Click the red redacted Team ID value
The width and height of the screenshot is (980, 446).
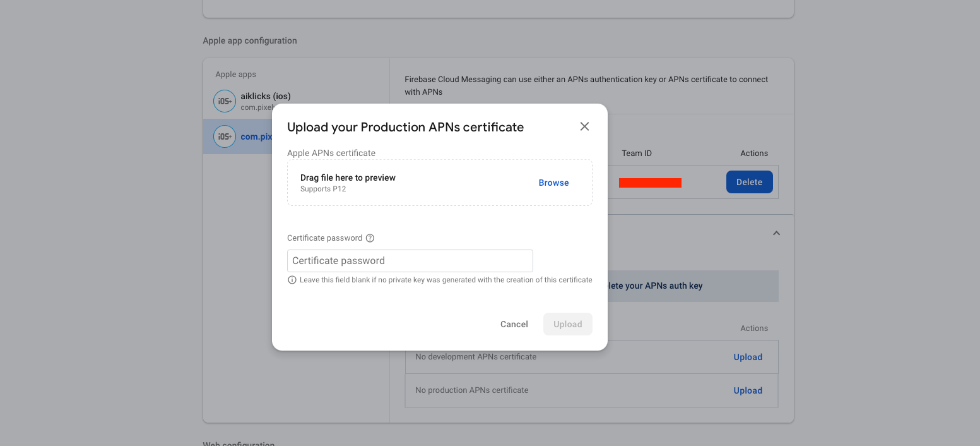pos(650,183)
